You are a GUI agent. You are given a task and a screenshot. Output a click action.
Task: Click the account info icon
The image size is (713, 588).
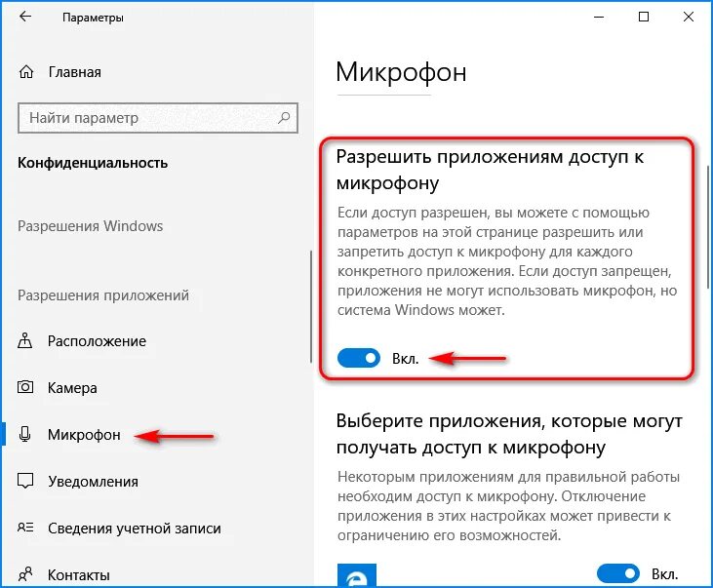(x=25, y=528)
